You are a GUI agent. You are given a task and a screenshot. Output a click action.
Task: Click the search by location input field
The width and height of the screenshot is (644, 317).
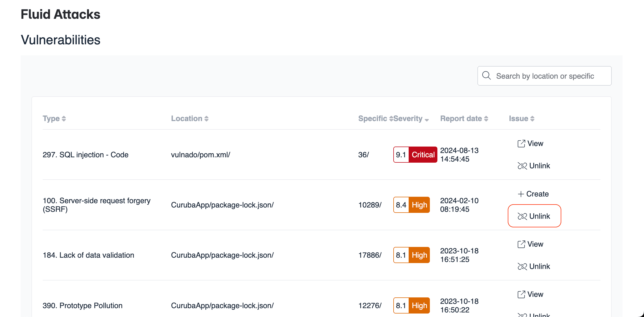pyautogui.click(x=544, y=76)
